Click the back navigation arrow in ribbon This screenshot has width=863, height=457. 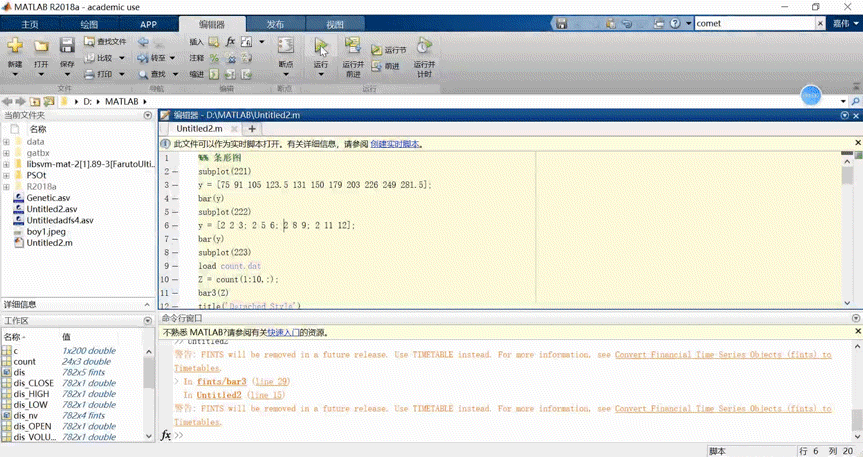pos(143,42)
